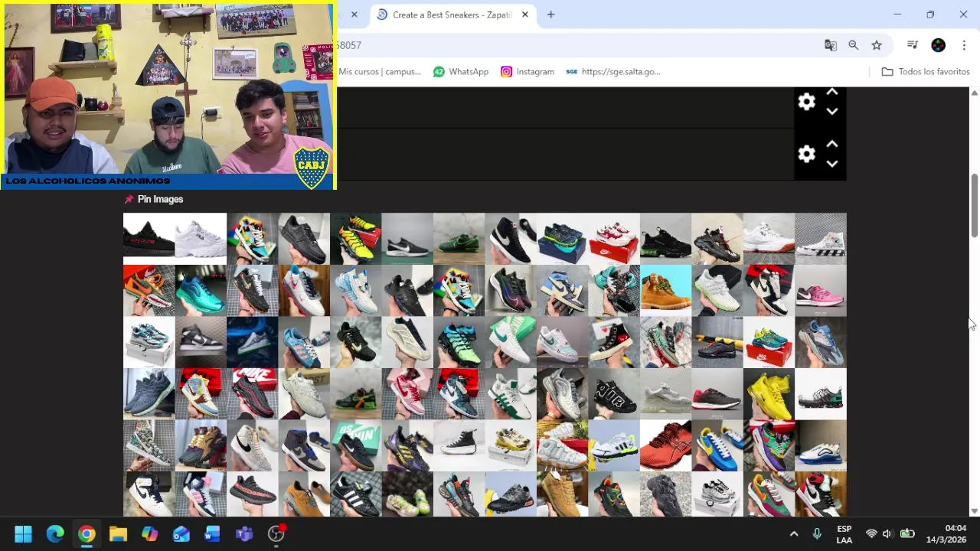
Task: Open Copilot from the taskbar
Action: 149,534
